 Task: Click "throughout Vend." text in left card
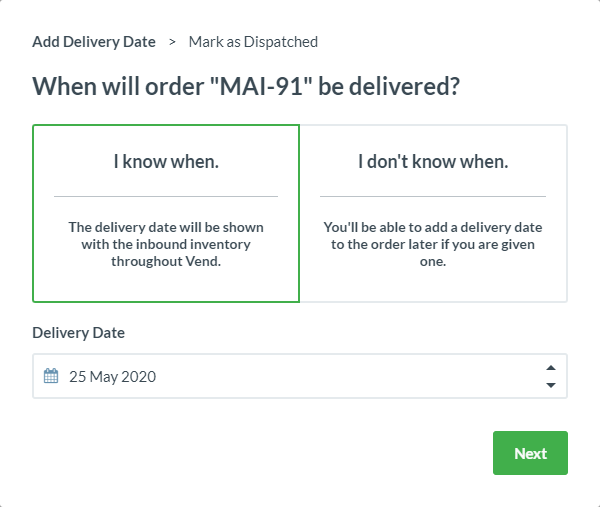(166, 261)
